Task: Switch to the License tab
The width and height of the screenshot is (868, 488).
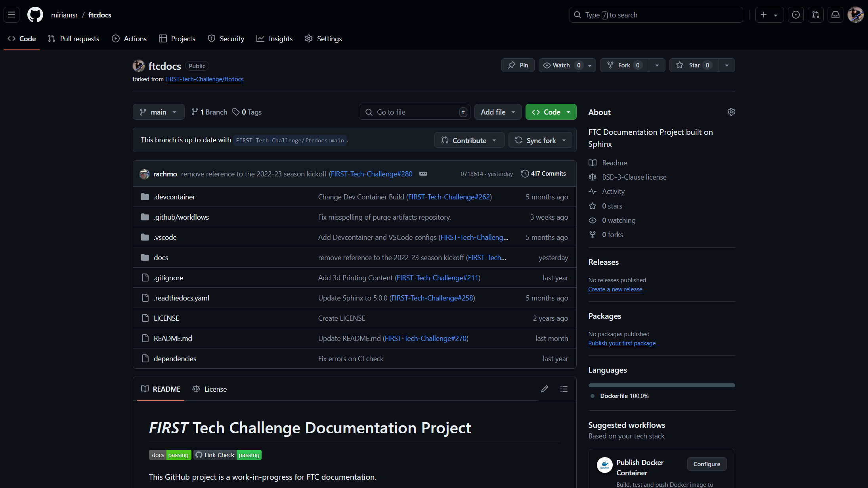Action: [x=209, y=389]
